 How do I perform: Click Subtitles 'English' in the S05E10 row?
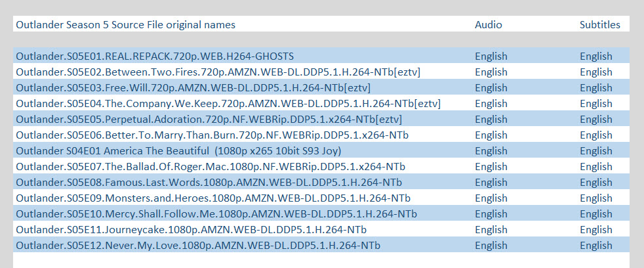tap(596, 214)
